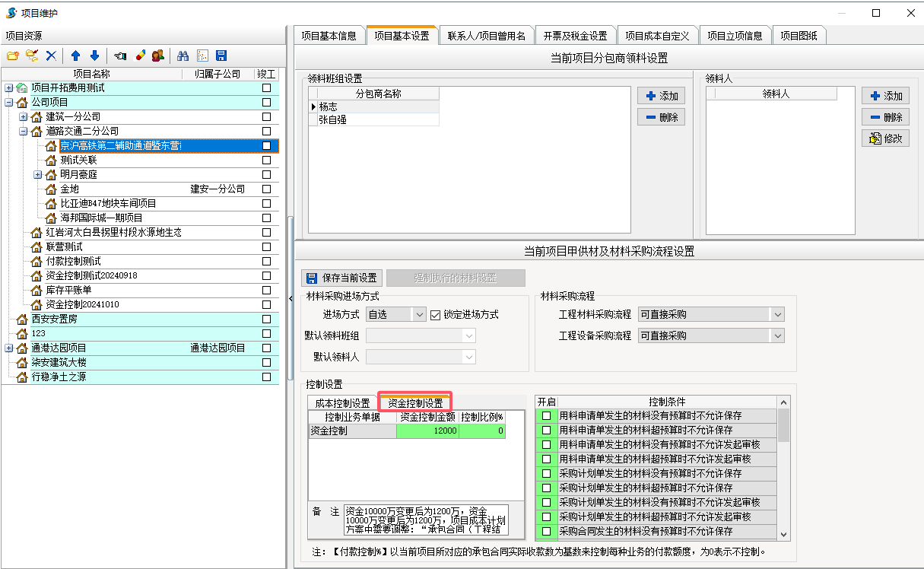
Task: Click the eraser icon in toolbar
Action: (140, 56)
